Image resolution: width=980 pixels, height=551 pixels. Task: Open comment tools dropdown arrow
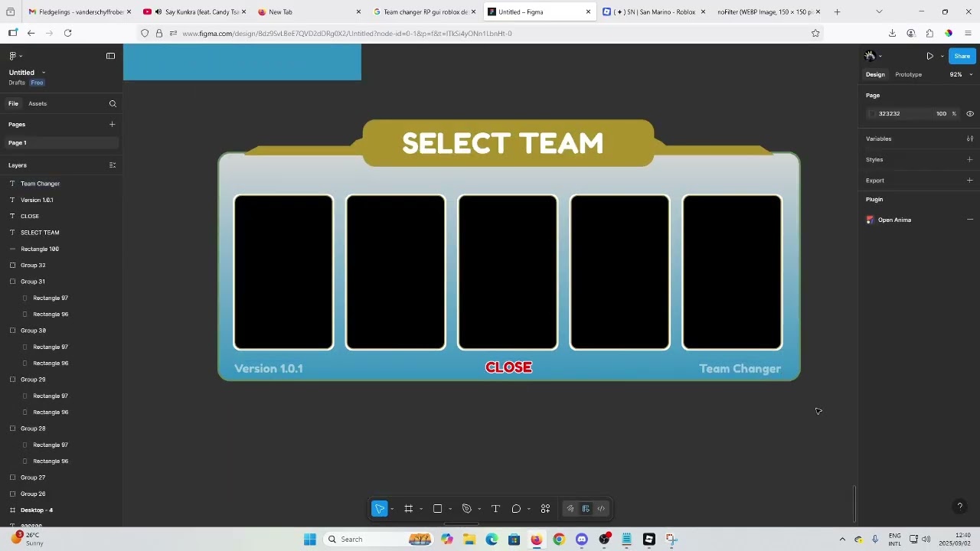click(528, 510)
